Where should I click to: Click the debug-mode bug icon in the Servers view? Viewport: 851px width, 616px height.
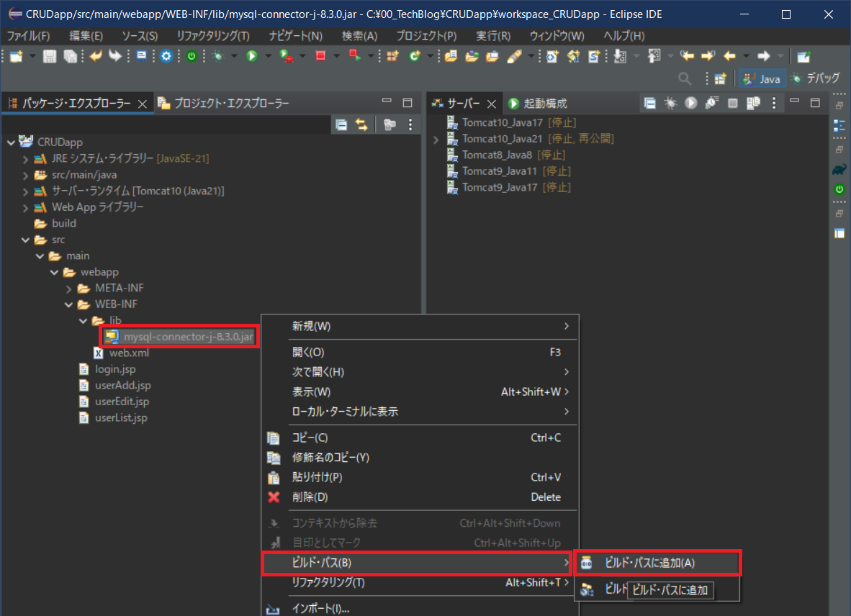click(670, 103)
